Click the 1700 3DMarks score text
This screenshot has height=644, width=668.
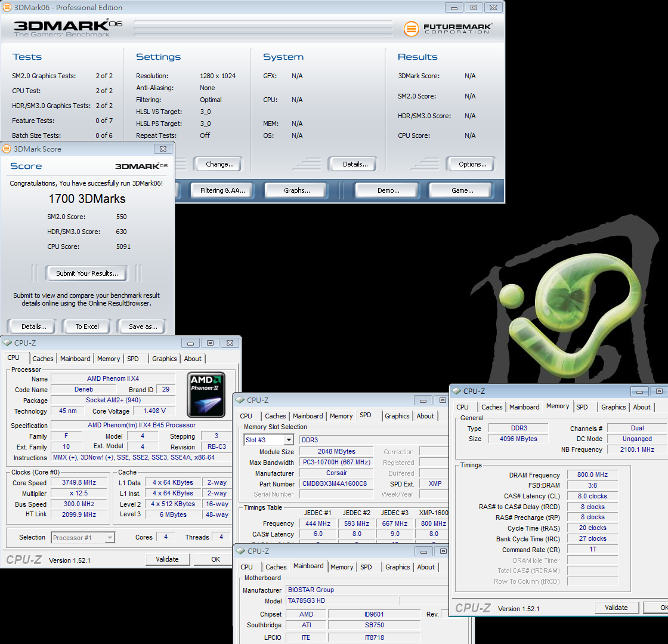(x=87, y=199)
